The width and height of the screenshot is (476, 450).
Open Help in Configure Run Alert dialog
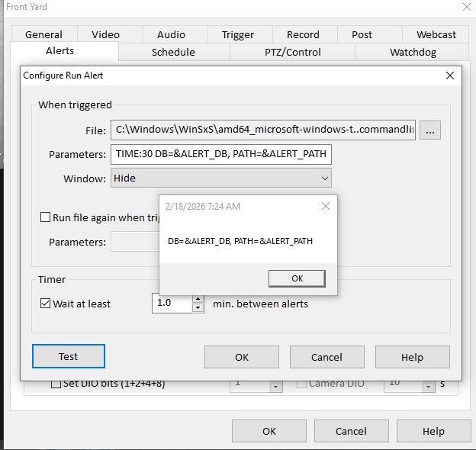(412, 357)
